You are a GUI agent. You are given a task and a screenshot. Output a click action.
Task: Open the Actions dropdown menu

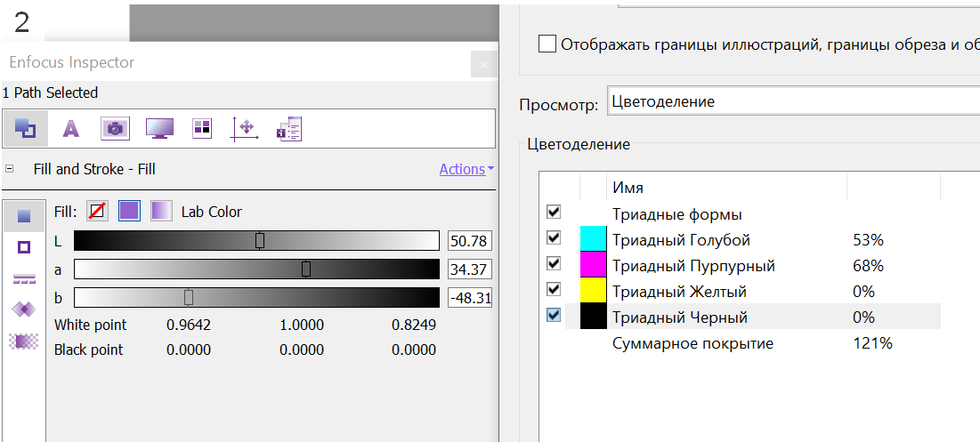coord(466,169)
